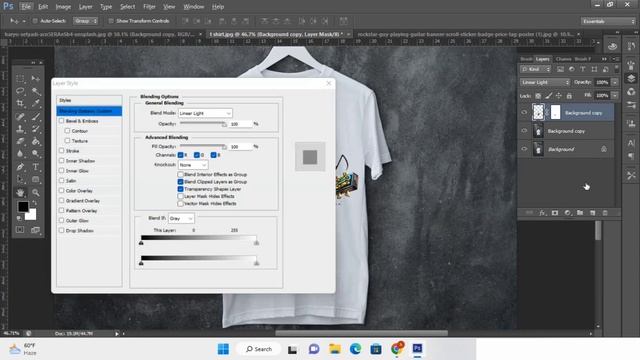Select the Pen tool
640x360 pixels.
pyautogui.click(x=20, y=167)
